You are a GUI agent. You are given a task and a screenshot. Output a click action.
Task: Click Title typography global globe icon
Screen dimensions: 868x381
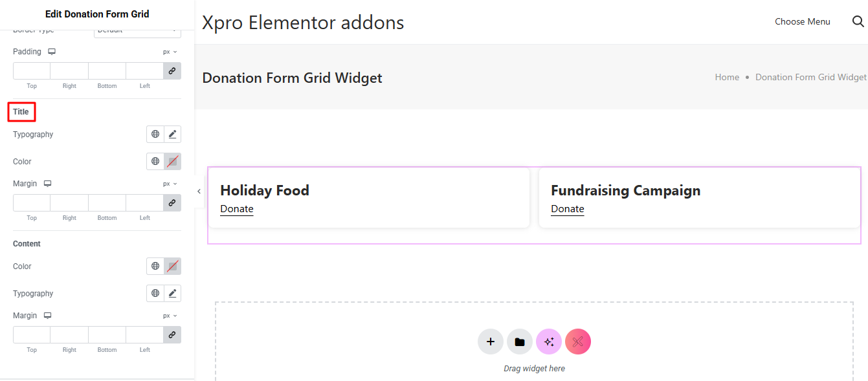click(x=155, y=135)
